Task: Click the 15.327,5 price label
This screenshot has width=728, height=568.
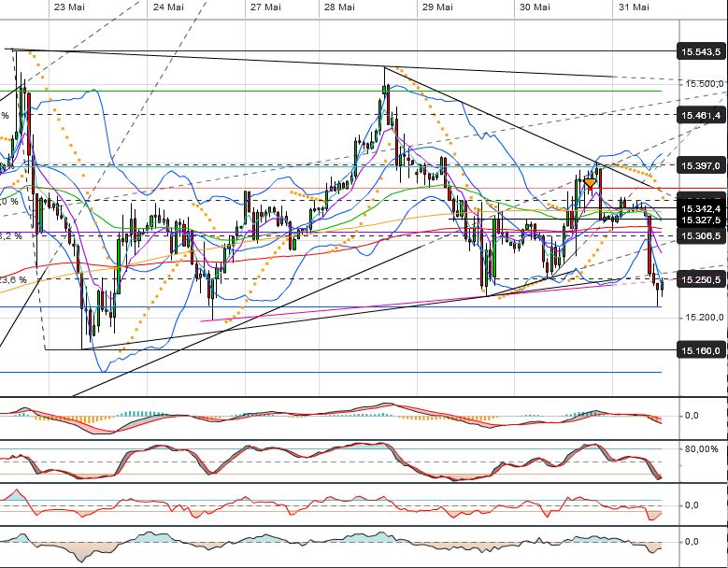Action: pyautogui.click(x=701, y=220)
